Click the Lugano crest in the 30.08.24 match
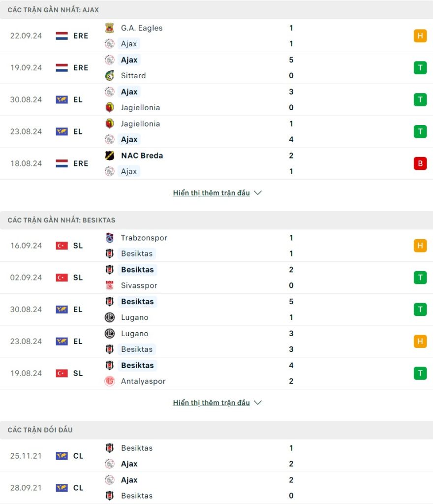This screenshot has height=504, width=433. click(110, 317)
